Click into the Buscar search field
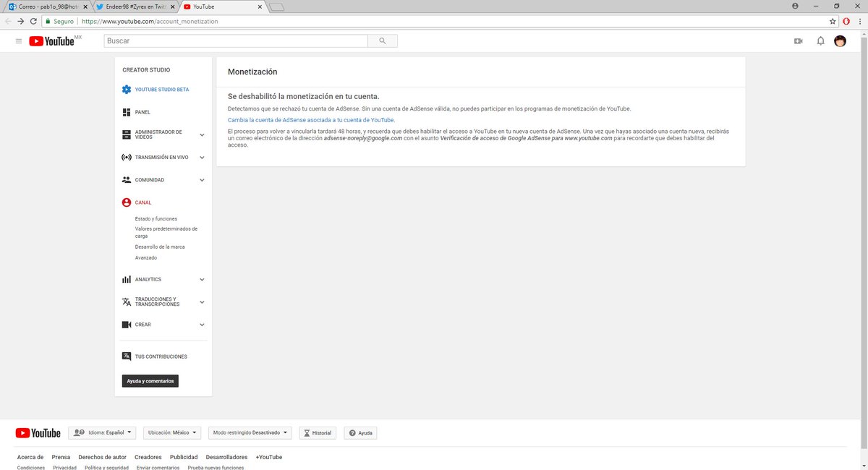The image size is (868, 470). pyautogui.click(x=236, y=41)
